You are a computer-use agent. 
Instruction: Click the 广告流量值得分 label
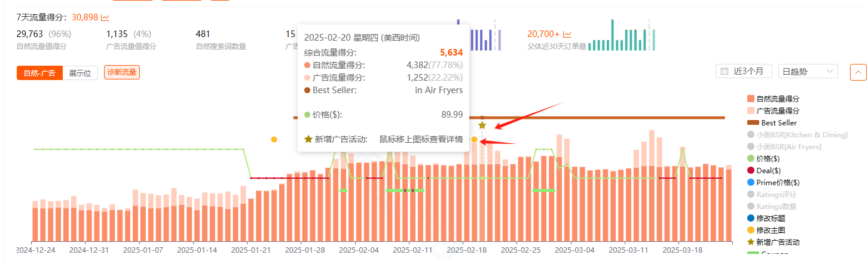(x=131, y=46)
